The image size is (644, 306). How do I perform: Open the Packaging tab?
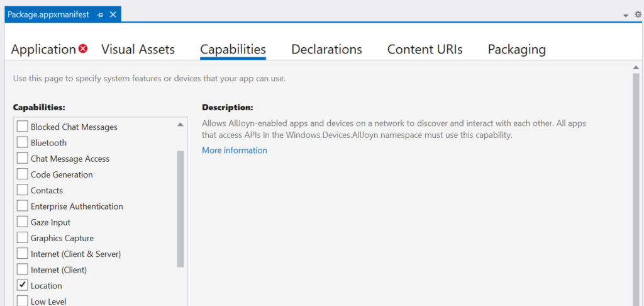click(x=516, y=49)
